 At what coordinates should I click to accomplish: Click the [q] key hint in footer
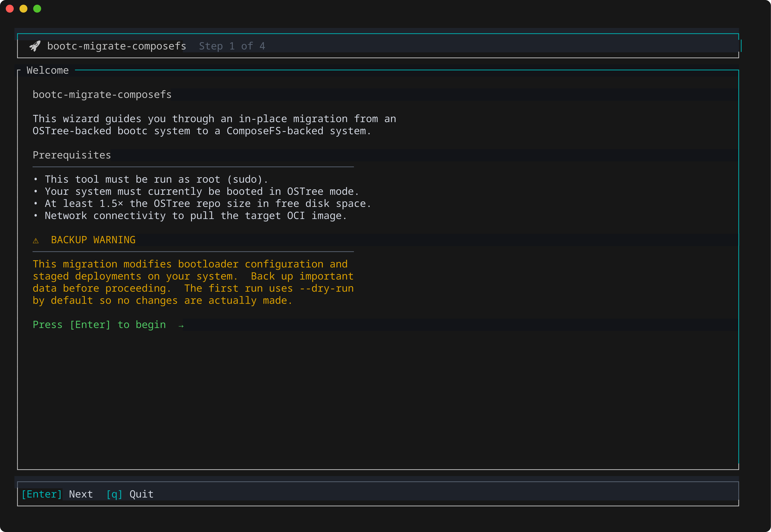[x=114, y=494]
